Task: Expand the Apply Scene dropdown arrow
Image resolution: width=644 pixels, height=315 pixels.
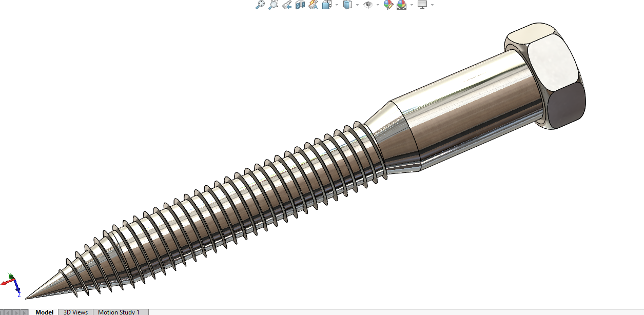Action: (412, 5)
